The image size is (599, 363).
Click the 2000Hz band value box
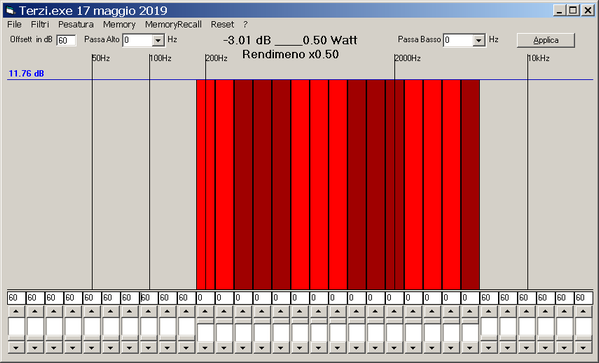point(395,298)
